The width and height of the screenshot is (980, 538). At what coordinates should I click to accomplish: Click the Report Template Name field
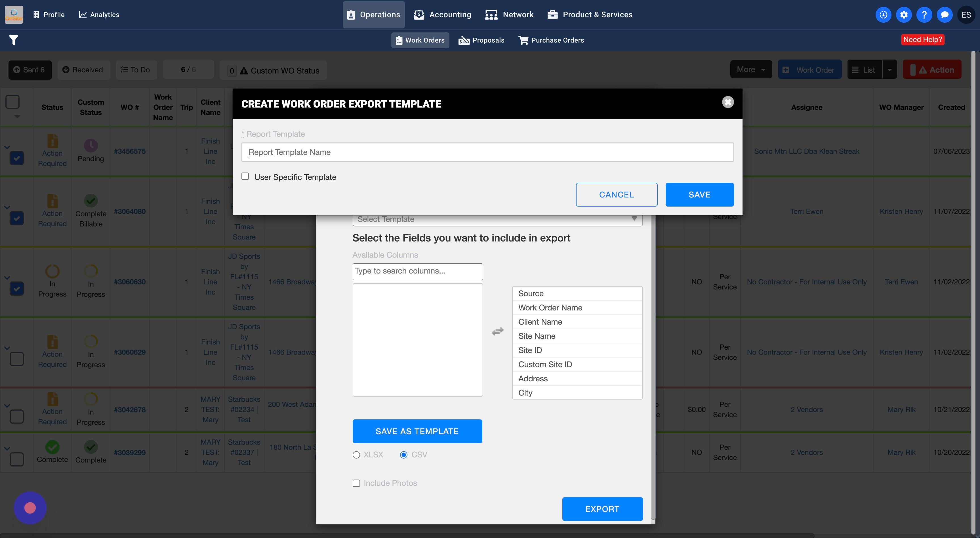[487, 152]
